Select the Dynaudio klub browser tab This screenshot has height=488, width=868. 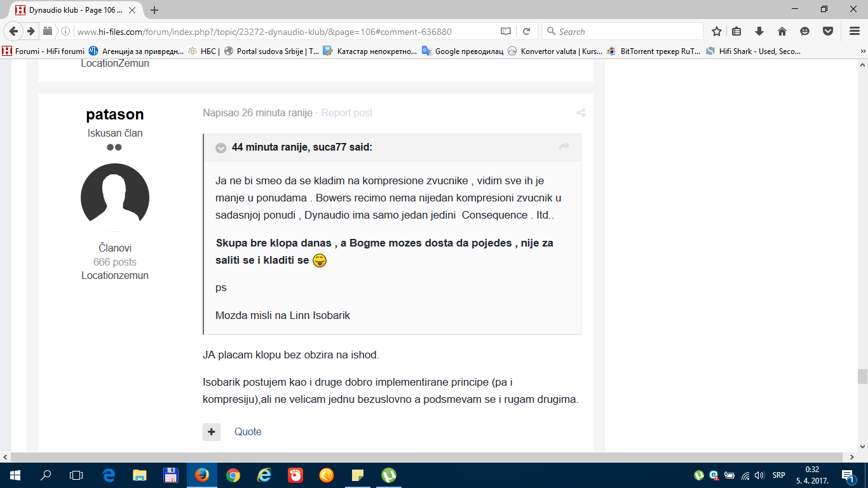pos(77,10)
